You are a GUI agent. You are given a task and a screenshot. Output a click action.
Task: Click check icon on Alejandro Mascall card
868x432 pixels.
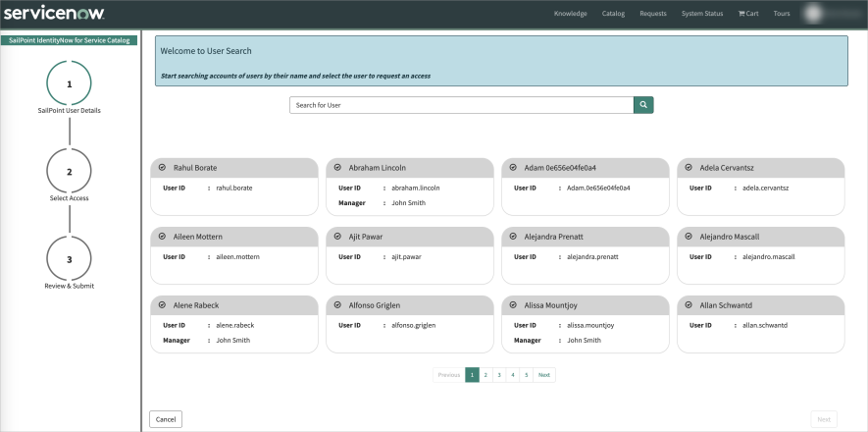(x=689, y=236)
